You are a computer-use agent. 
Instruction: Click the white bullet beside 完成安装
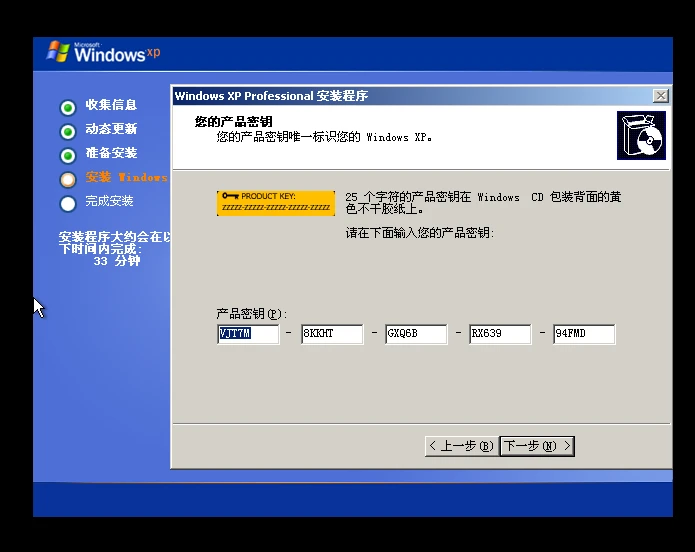tap(68, 204)
